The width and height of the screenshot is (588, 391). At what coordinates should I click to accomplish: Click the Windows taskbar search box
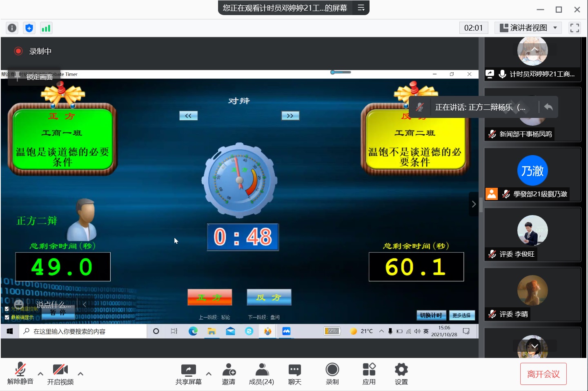click(x=83, y=331)
